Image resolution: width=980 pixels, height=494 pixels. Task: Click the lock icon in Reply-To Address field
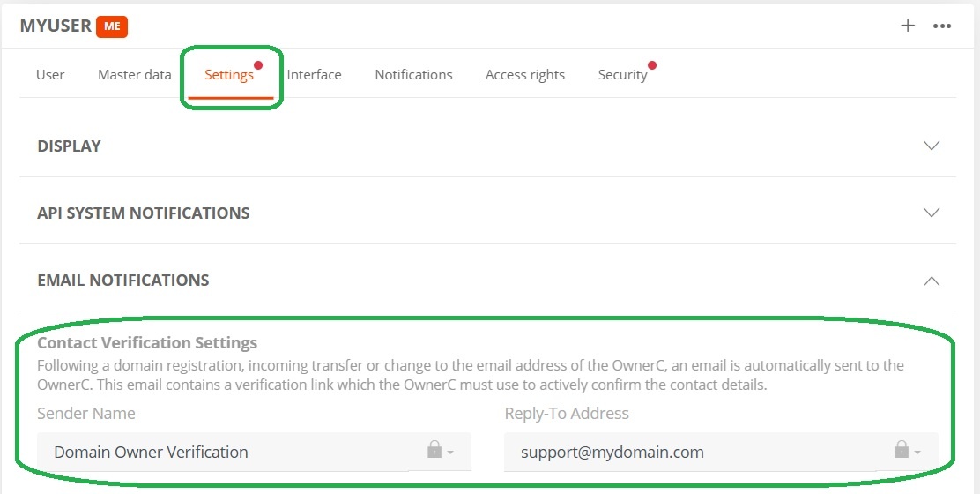click(902, 449)
